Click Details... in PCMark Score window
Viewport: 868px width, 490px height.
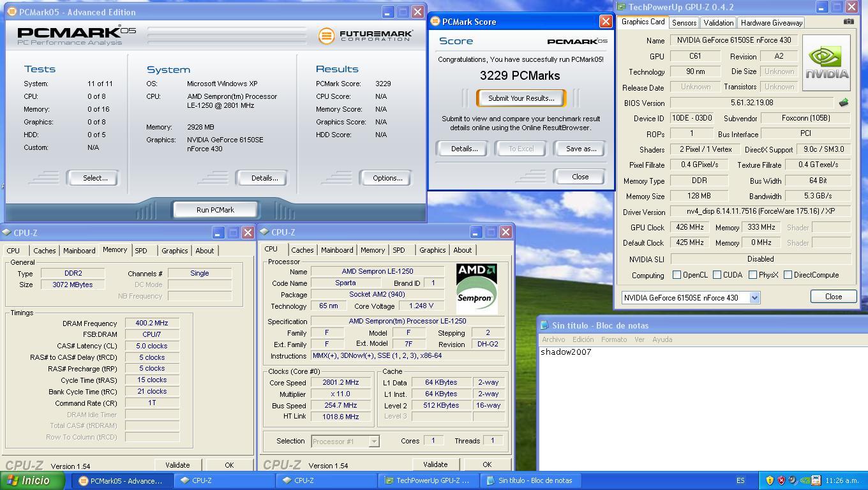click(x=464, y=149)
